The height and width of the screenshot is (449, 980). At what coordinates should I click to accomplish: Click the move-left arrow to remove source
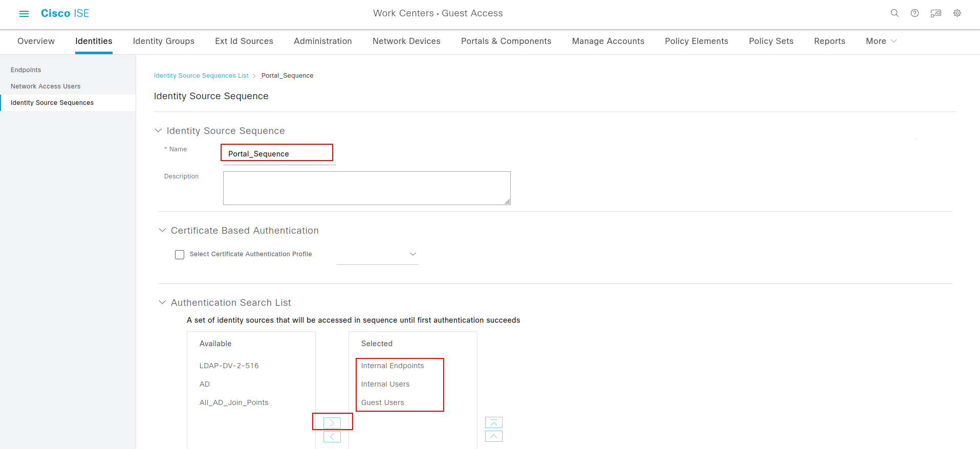pyautogui.click(x=332, y=437)
